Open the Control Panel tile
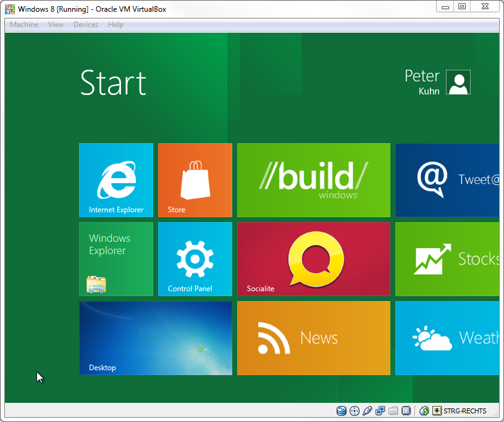 click(195, 259)
